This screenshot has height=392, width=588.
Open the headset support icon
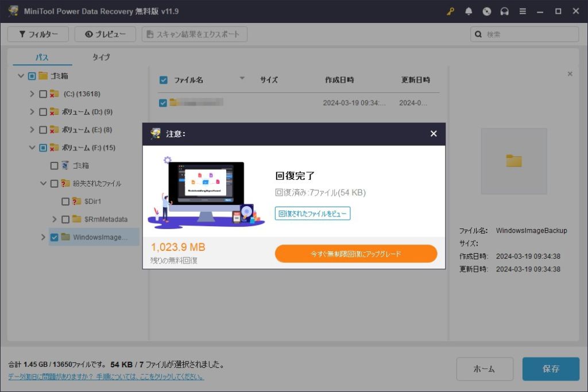[505, 11]
